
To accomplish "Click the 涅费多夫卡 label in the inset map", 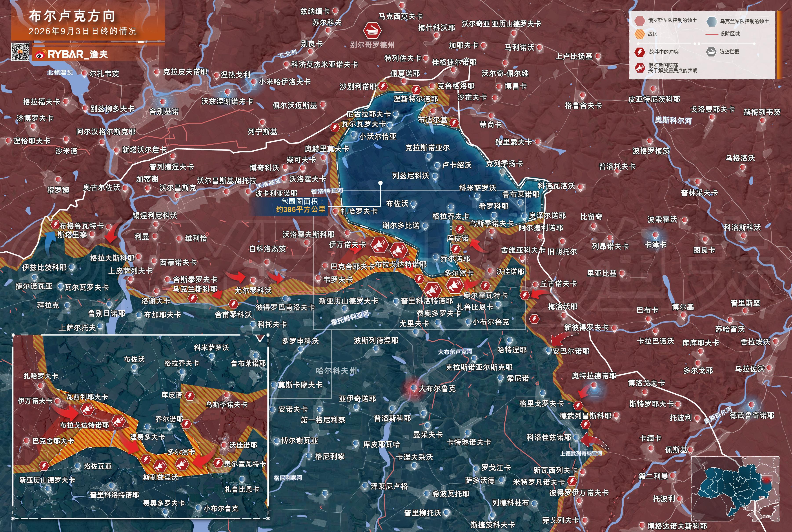I will click(148, 437).
